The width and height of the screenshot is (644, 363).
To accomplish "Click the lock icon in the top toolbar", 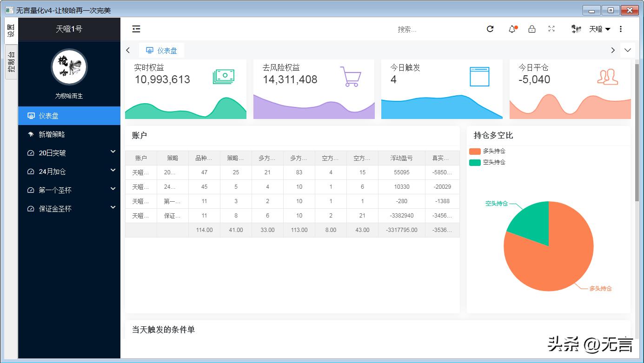I will tap(532, 29).
